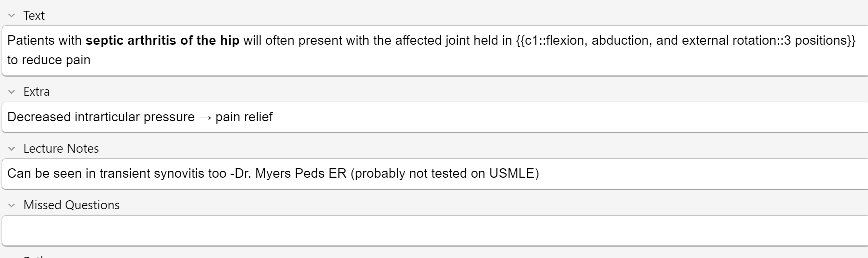Screen dimensions: 868x258
Task: Click '(probably not tested on USMLE)' text
Action: pyautogui.click(x=444, y=173)
